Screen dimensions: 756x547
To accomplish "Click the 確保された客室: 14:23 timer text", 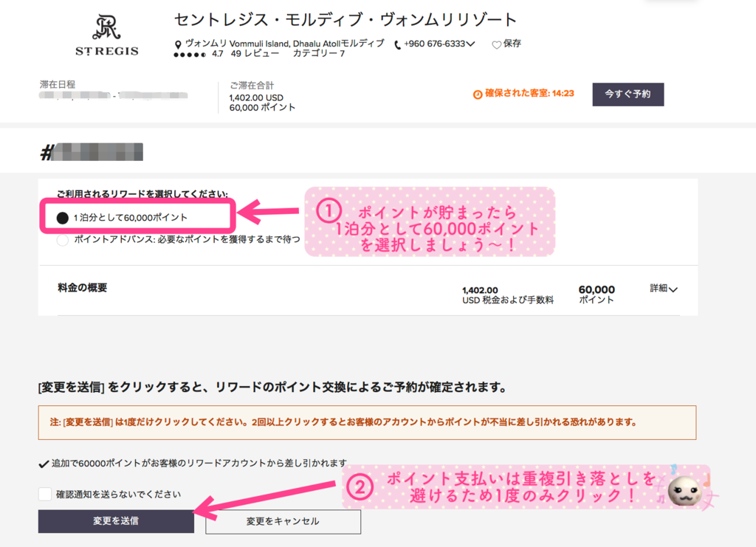I will (529, 94).
